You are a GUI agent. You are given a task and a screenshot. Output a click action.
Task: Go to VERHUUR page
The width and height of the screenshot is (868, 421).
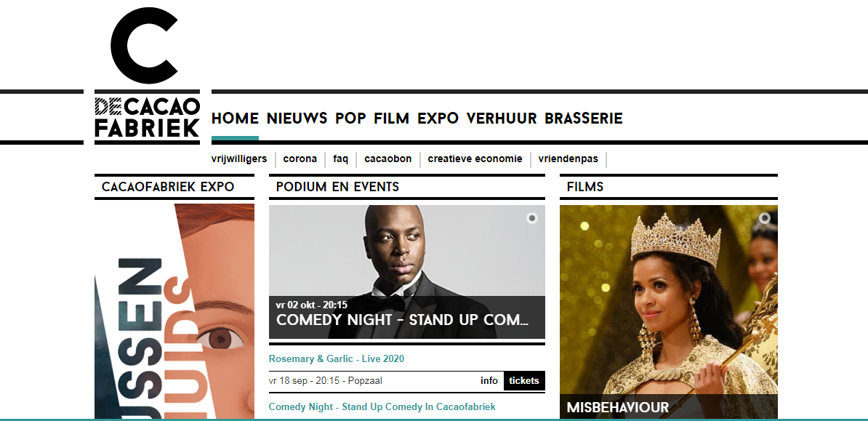coord(502,119)
